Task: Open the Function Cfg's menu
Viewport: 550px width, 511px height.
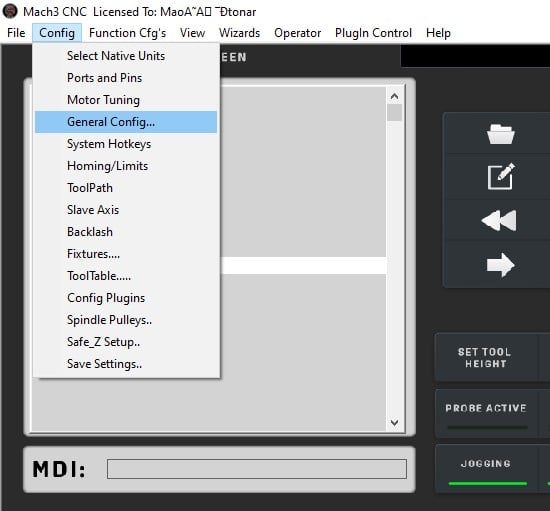Action: (127, 33)
